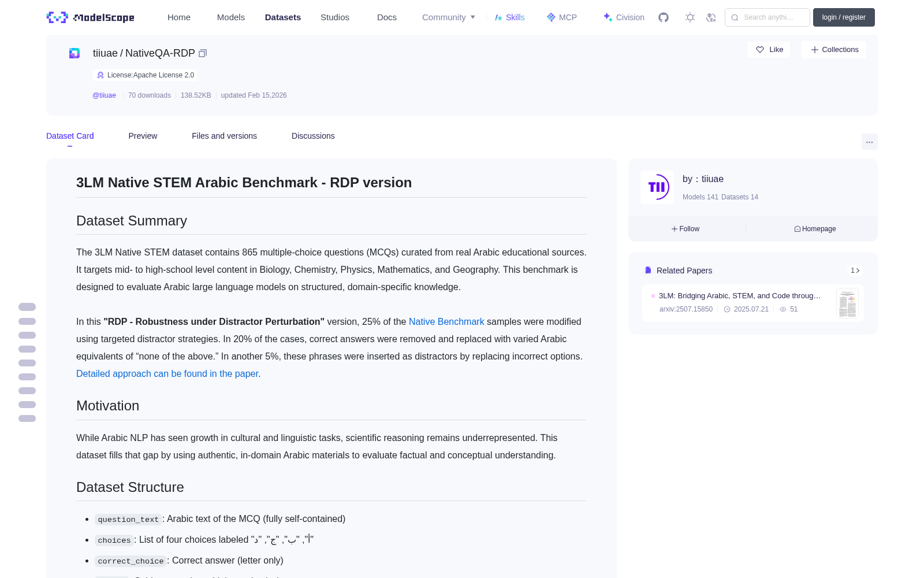Expand Related Papers count chevron
The height and width of the screenshot is (578, 924).
point(855,271)
